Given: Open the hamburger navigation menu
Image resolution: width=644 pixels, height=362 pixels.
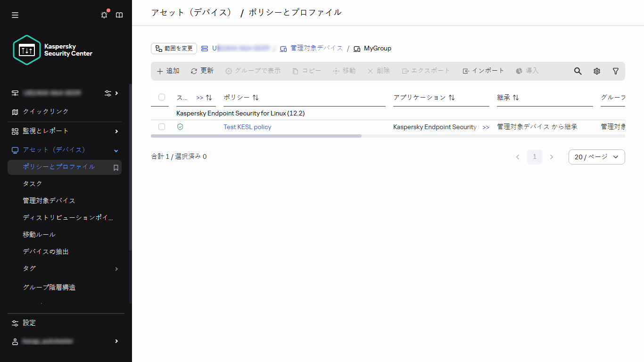Looking at the screenshot, I should (15, 15).
